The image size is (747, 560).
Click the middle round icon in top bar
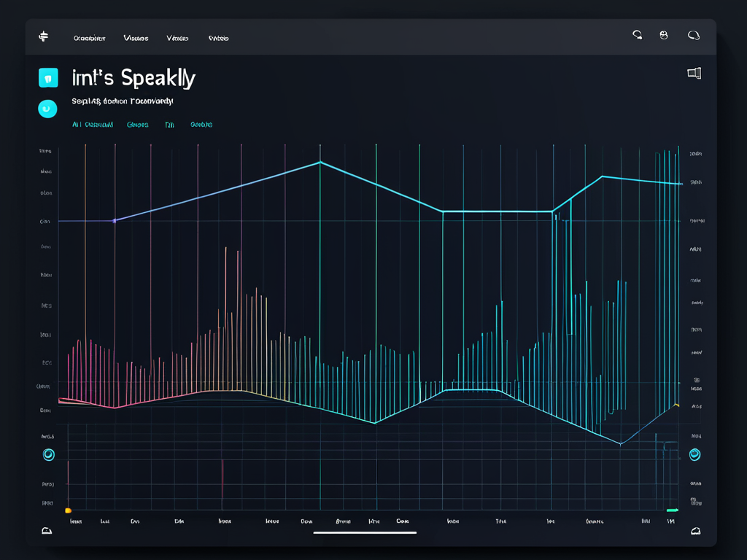663,34
